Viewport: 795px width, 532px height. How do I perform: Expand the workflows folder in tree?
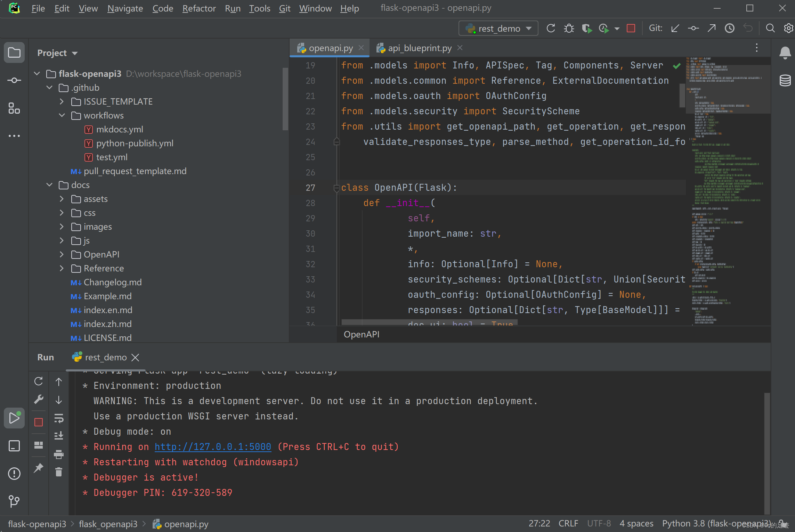64,115
